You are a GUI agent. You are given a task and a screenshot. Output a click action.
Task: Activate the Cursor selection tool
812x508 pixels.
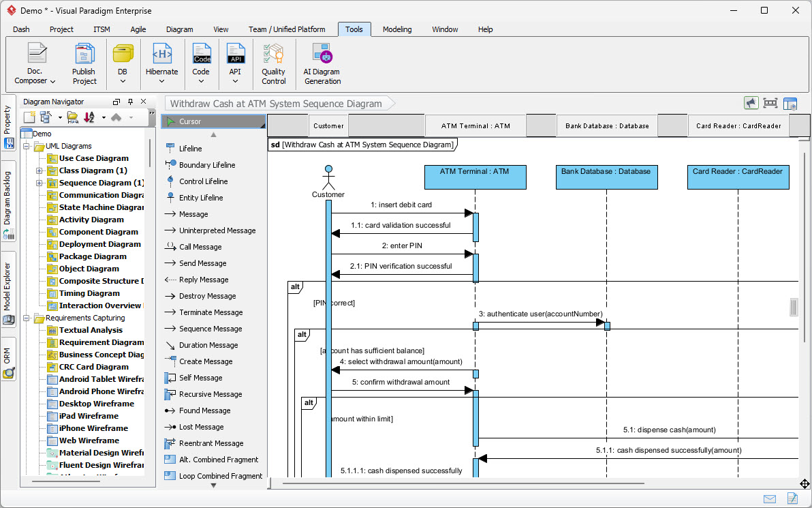[x=213, y=121]
